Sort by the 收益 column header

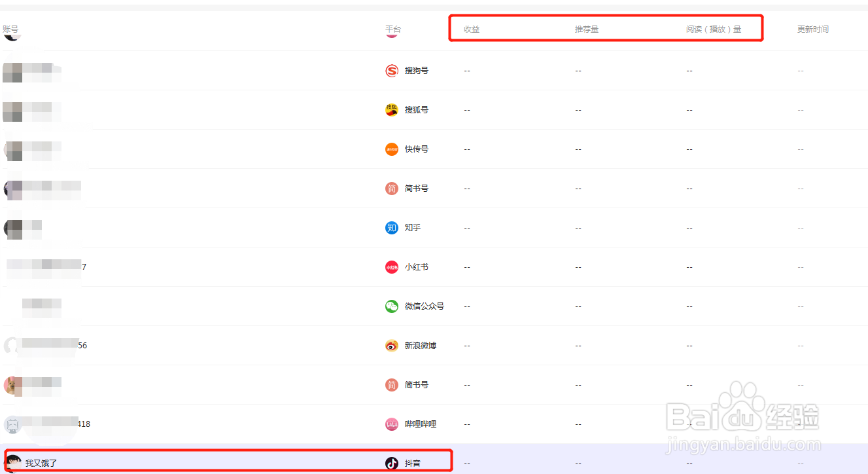point(472,29)
